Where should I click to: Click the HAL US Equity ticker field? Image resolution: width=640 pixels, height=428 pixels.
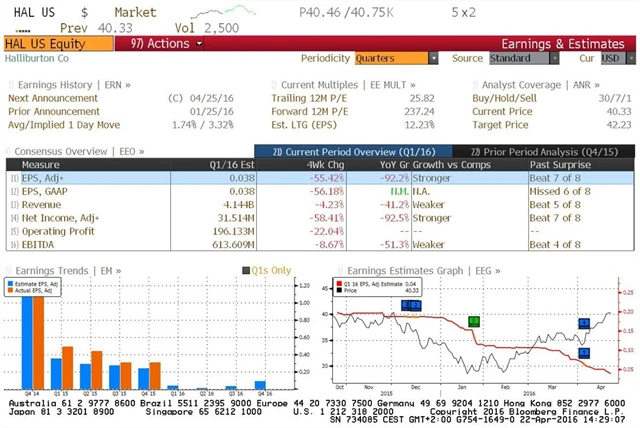click(57, 43)
